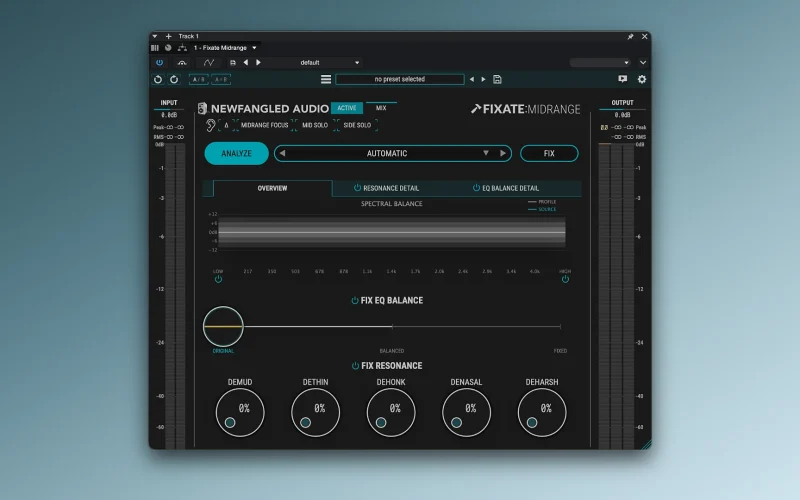
Task: Click the BALANCED slider label
Action: [x=392, y=351]
